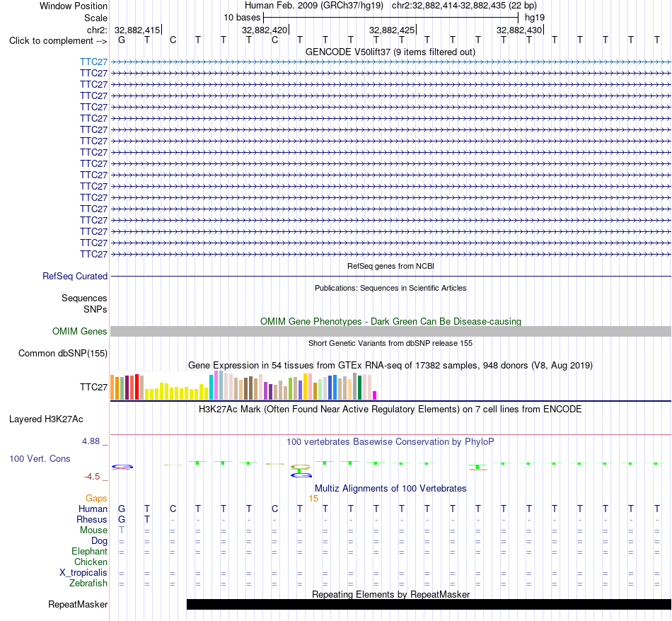Click the TTC27 label beside GTEx chart
The height and width of the screenshot is (621, 672).
pos(93,387)
